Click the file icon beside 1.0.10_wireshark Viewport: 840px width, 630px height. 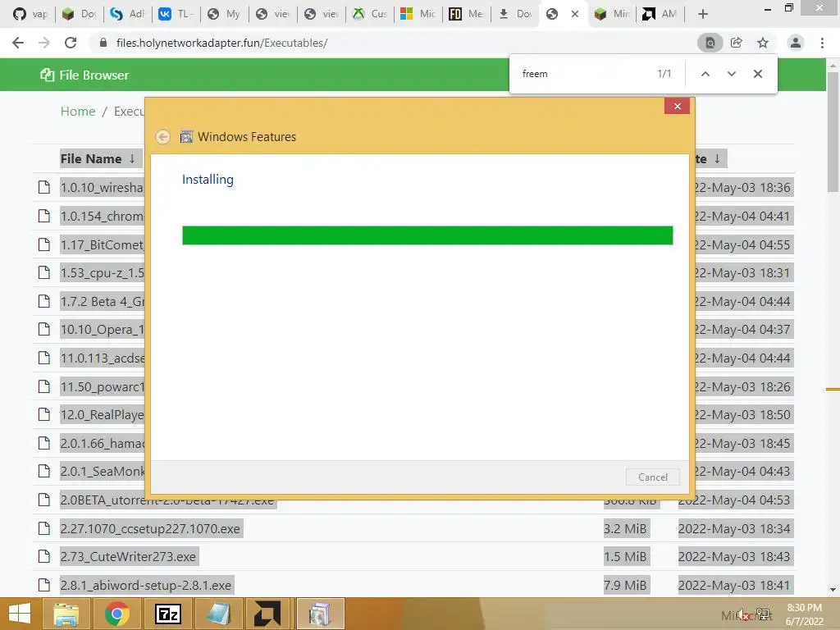click(44, 188)
